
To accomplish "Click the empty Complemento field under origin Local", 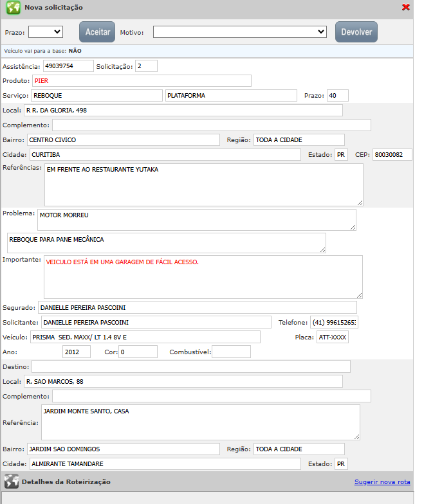I will click(211, 125).
